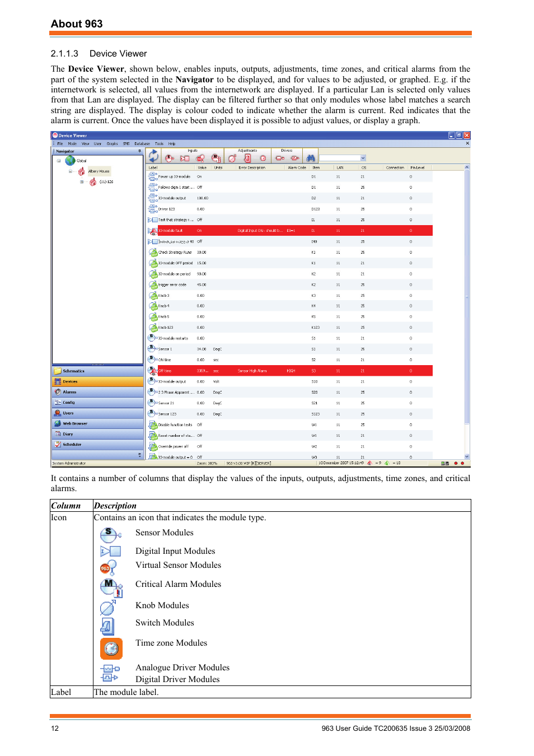The width and height of the screenshot is (534, 756).
Task: Open the View menu
Action: pyautogui.click(x=86, y=143)
